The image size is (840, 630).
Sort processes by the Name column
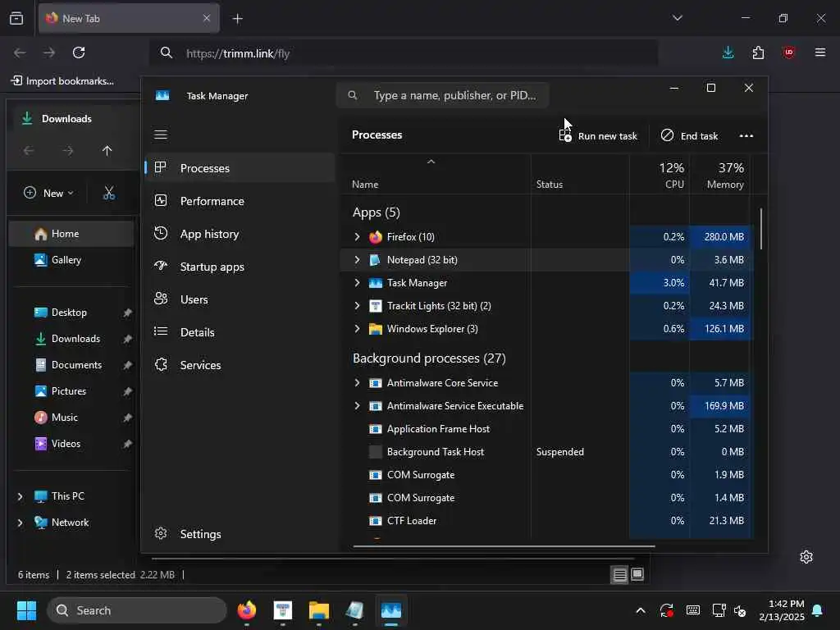click(435, 175)
